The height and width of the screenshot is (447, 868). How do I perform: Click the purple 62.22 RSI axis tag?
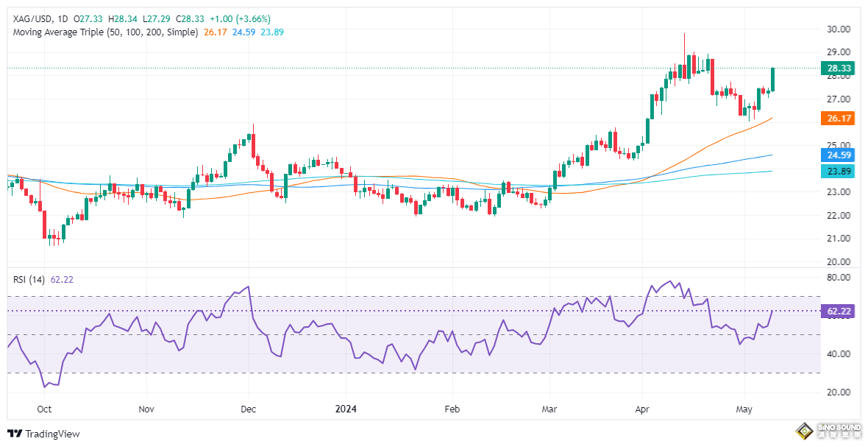pyautogui.click(x=839, y=312)
